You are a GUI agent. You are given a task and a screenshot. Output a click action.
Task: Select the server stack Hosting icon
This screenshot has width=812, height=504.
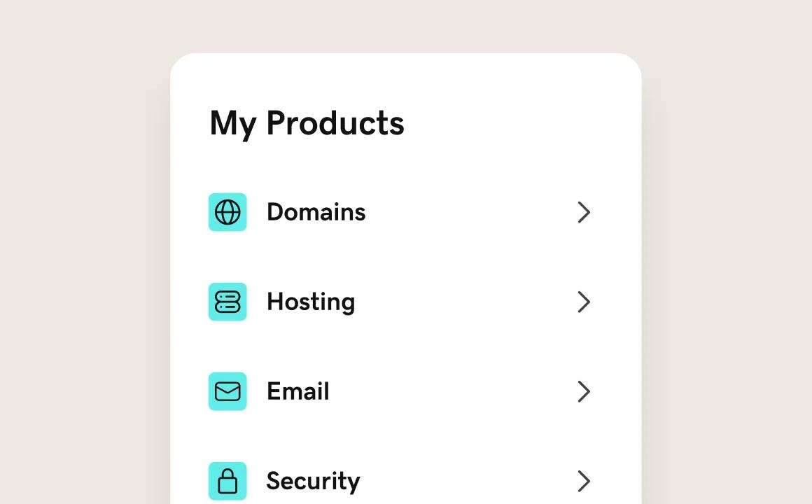227,302
